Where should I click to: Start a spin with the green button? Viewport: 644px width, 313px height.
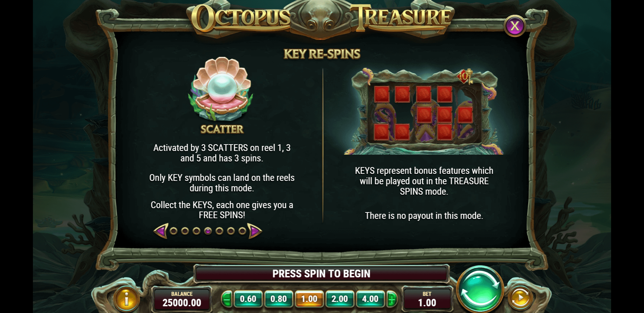[480, 290]
